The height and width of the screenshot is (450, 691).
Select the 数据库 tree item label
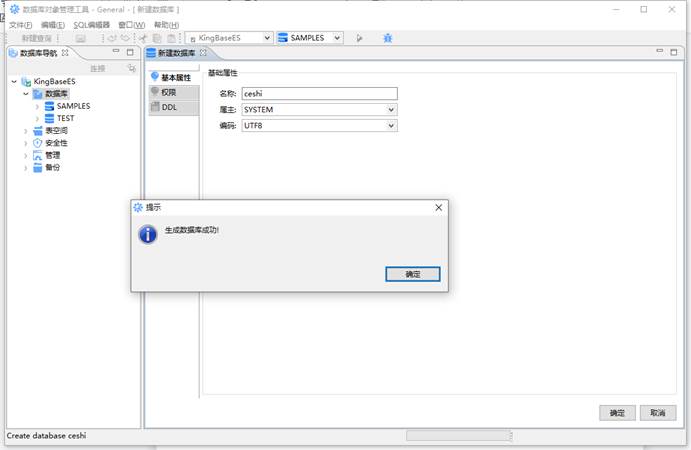point(56,94)
